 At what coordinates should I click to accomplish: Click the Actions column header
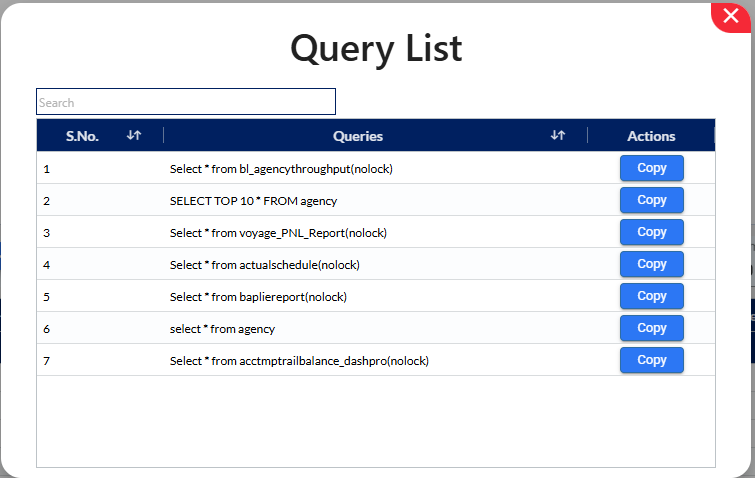click(x=651, y=136)
